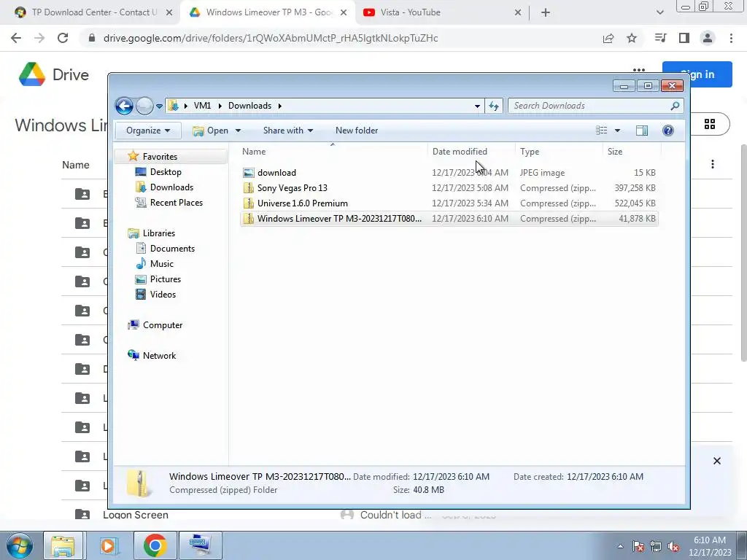Viewport: 747px width, 560px height.
Task: Expand the Open button dropdown arrow
Action: pos(238,131)
